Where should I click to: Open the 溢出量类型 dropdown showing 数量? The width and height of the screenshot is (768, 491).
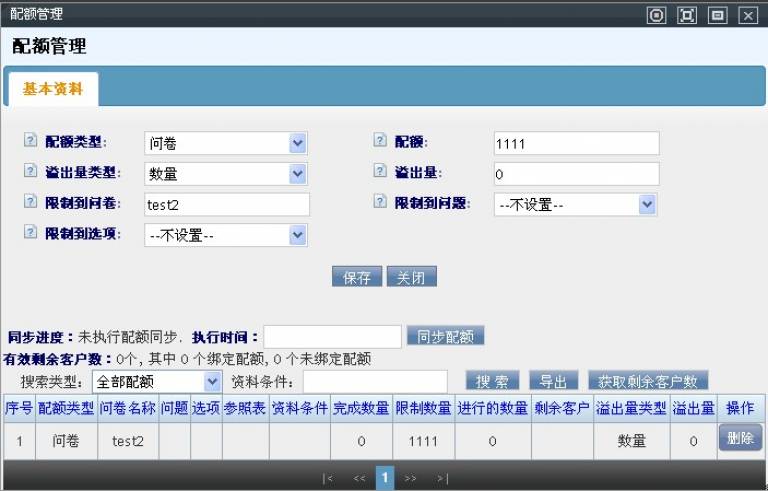[225, 174]
